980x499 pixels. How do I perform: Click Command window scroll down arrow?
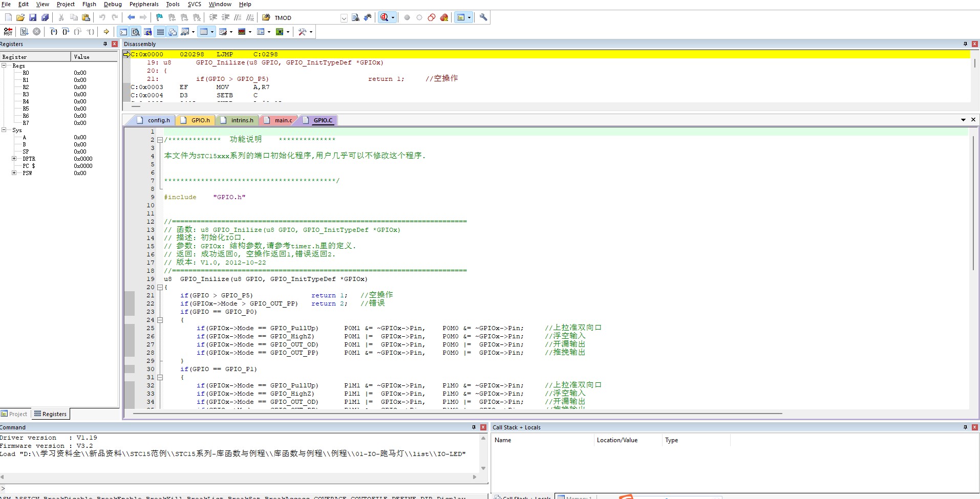pyautogui.click(x=483, y=468)
